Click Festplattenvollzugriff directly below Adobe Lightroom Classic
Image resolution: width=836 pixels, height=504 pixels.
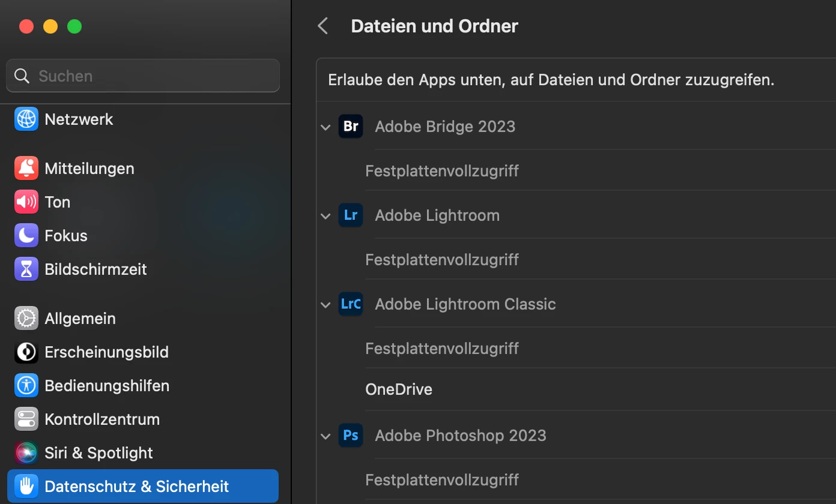[442, 349]
